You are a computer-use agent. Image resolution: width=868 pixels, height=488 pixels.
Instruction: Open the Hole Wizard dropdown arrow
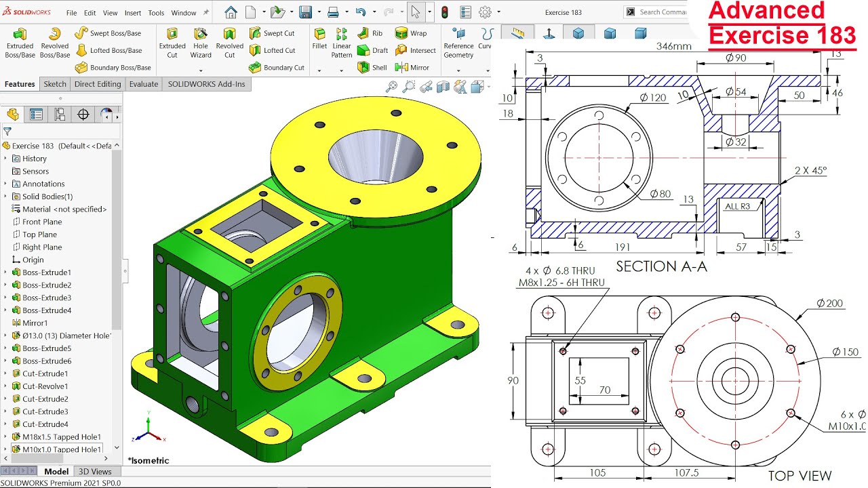(201, 70)
